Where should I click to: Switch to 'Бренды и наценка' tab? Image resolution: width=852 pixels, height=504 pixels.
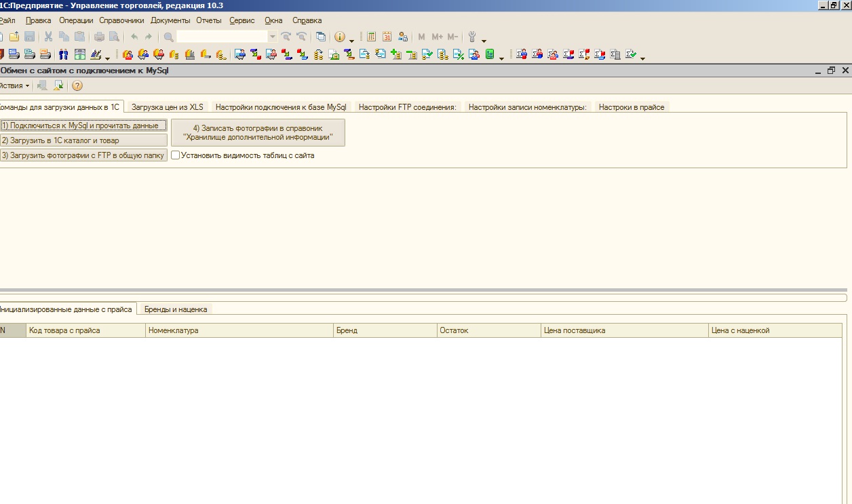tap(176, 309)
